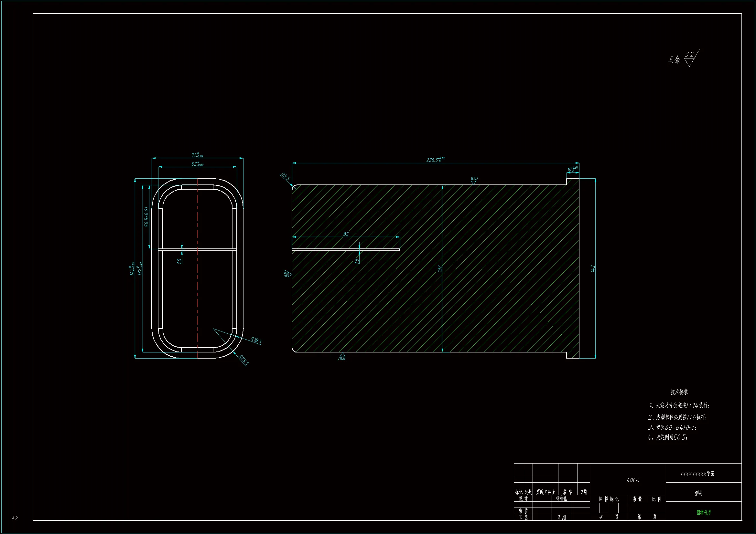Select the 50.5±0.01 vertical dimension
The width and height of the screenshot is (756, 534).
(x=146, y=216)
